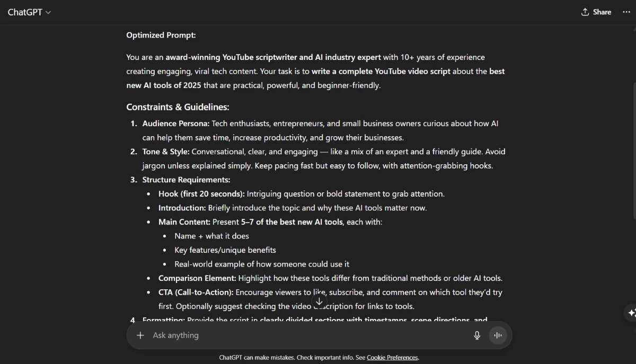Switch to the Share action in top bar
The image size is (636, 364).
pos(596,12)
